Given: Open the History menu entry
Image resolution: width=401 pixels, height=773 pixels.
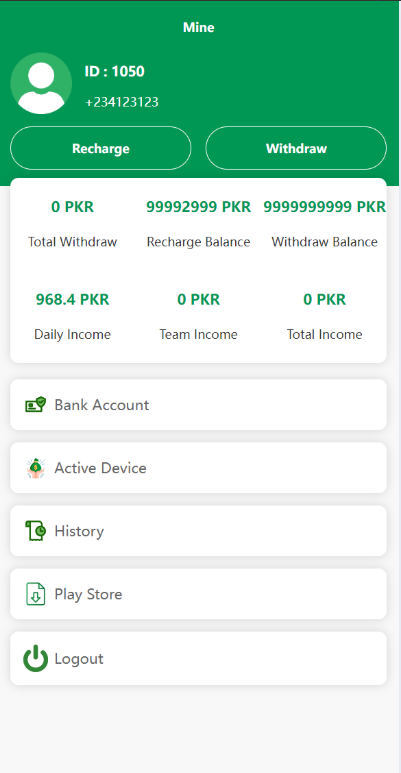Looking at the screenshot, I should [198, 531].
